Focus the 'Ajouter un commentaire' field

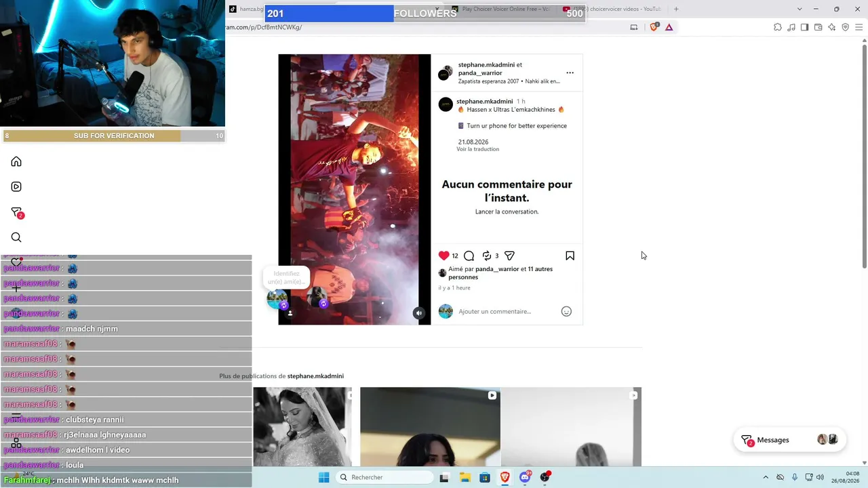(507, 312)
